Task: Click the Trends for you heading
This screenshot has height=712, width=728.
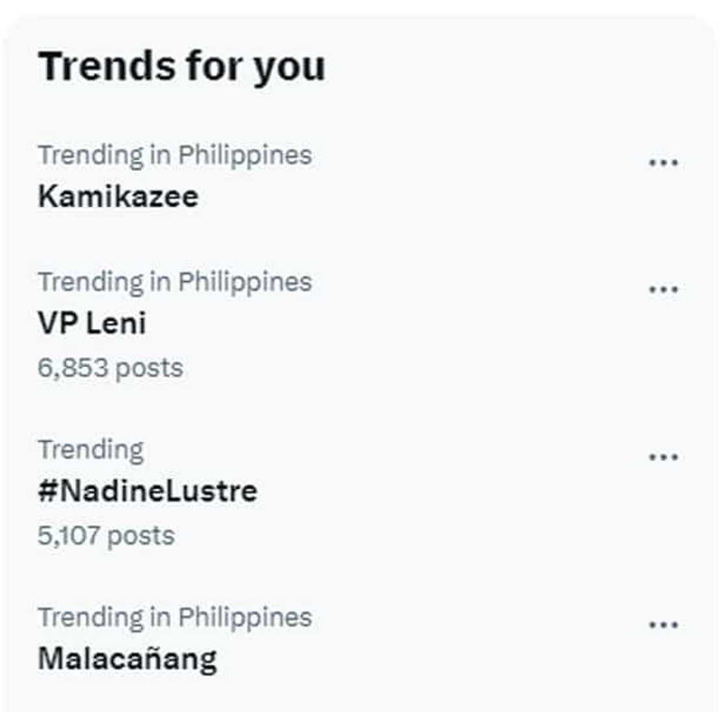Action: point(181,67)
